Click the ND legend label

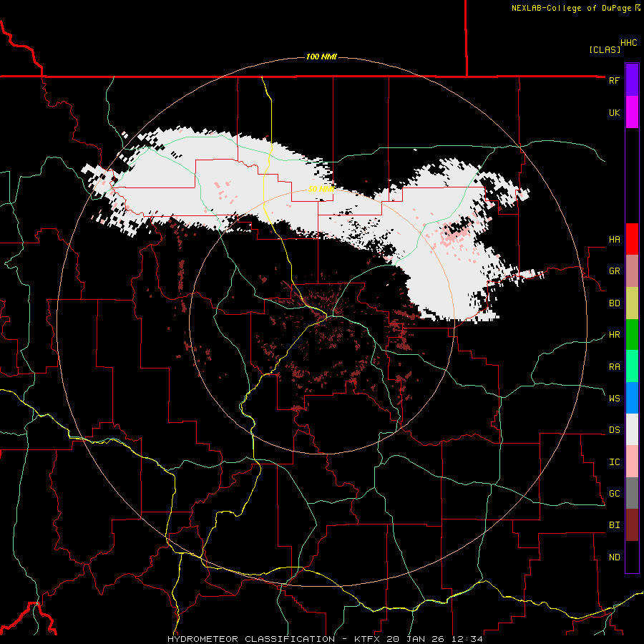click(614, 557)
